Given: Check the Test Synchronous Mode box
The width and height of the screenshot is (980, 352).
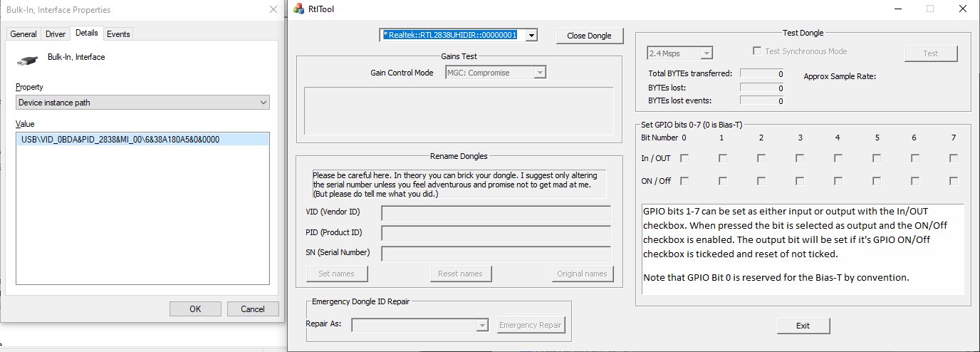Looking at the screenshot, I should [758, 51].
